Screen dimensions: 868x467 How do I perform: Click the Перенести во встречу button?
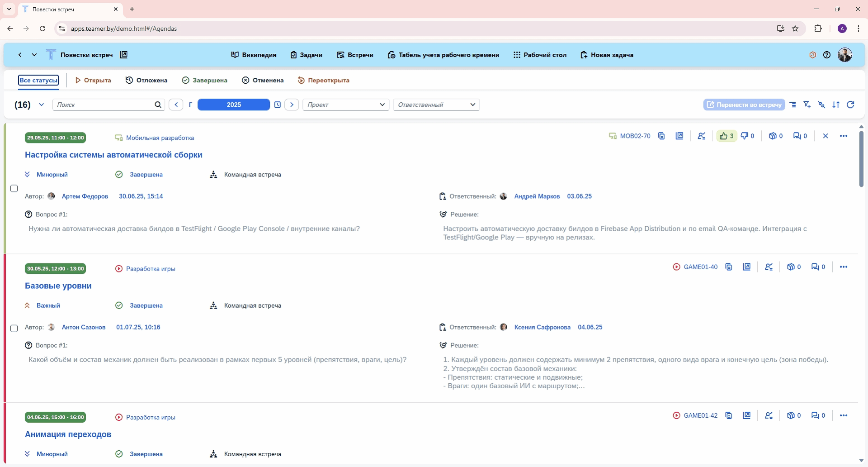[744, 105]
